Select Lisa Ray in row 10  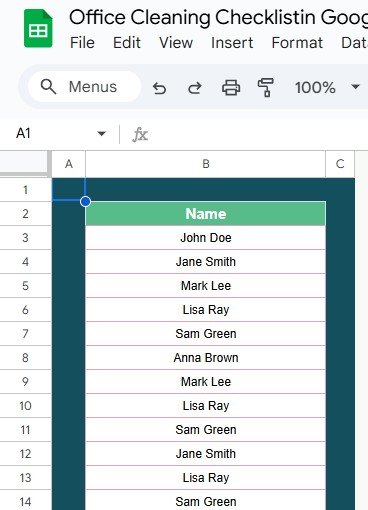coord(206,406)
